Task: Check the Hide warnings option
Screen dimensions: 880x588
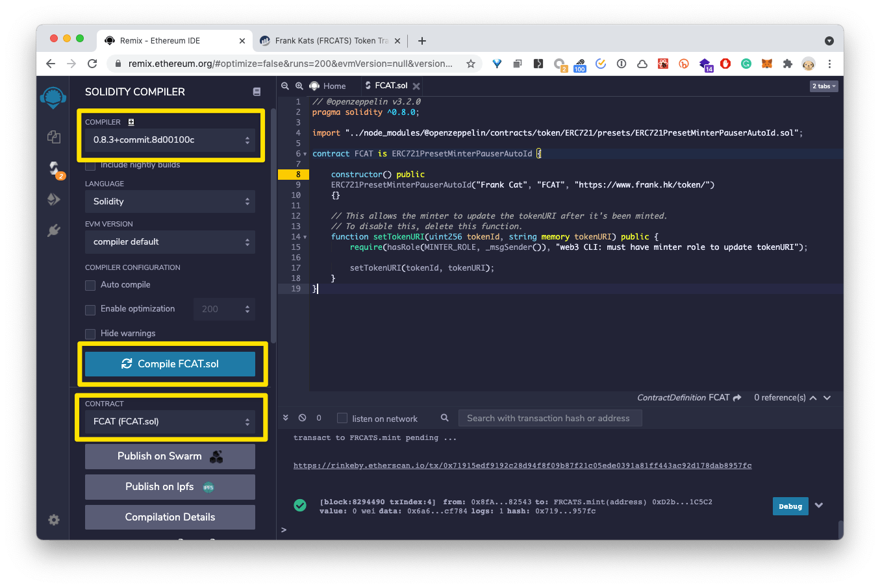Action: tap(91, 334)
